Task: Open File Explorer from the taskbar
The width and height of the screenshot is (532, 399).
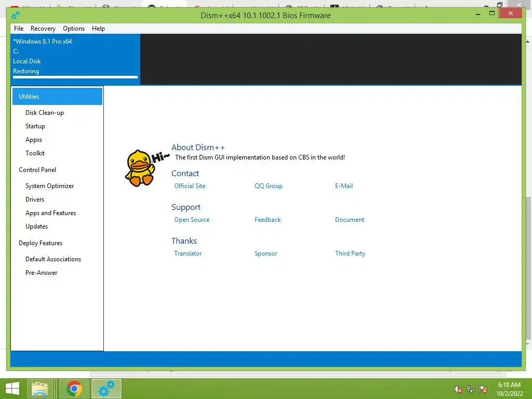Action: (x=39, y=389)
